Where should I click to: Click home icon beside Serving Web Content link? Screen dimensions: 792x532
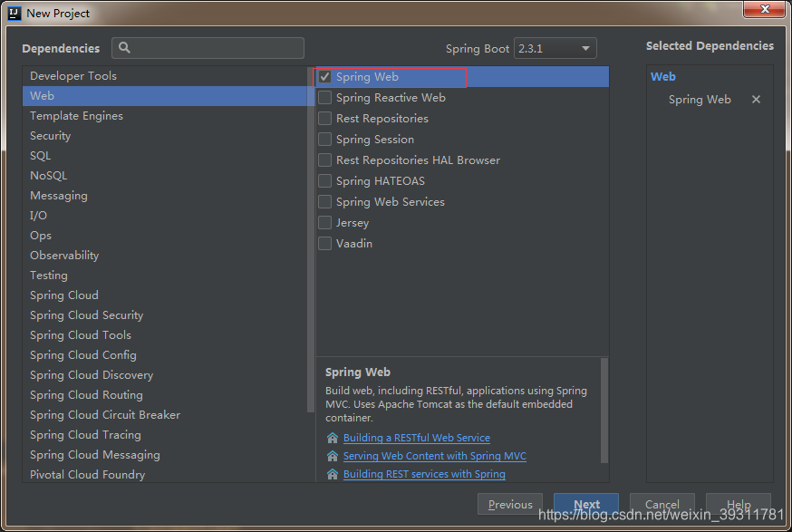point(333,456)
